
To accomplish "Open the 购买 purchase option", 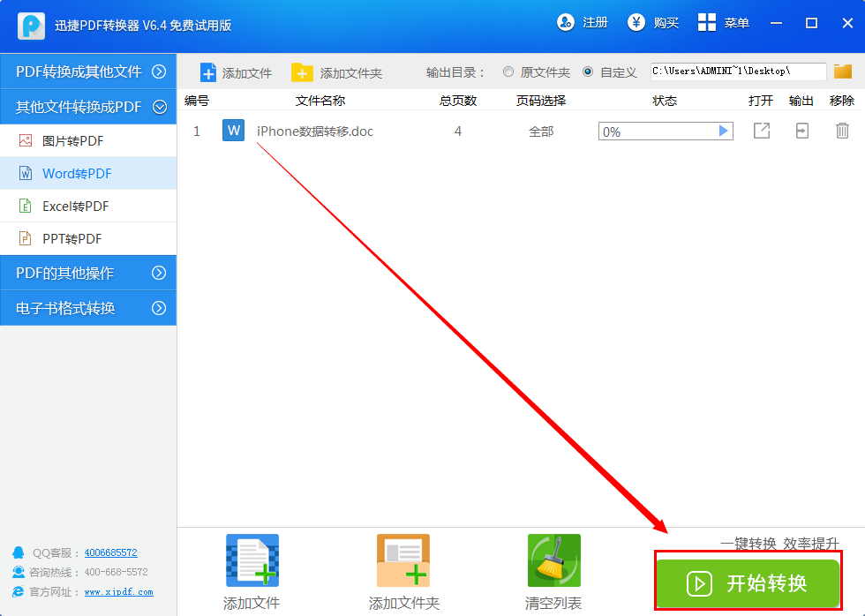I will (x=653, y=23).
